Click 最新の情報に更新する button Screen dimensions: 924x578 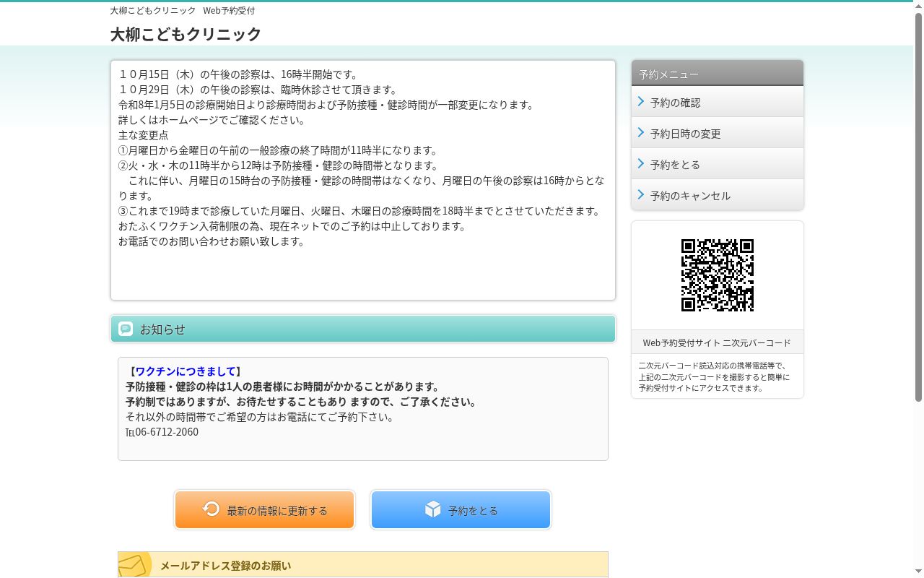pyautogui.click(x=264, y=510)
